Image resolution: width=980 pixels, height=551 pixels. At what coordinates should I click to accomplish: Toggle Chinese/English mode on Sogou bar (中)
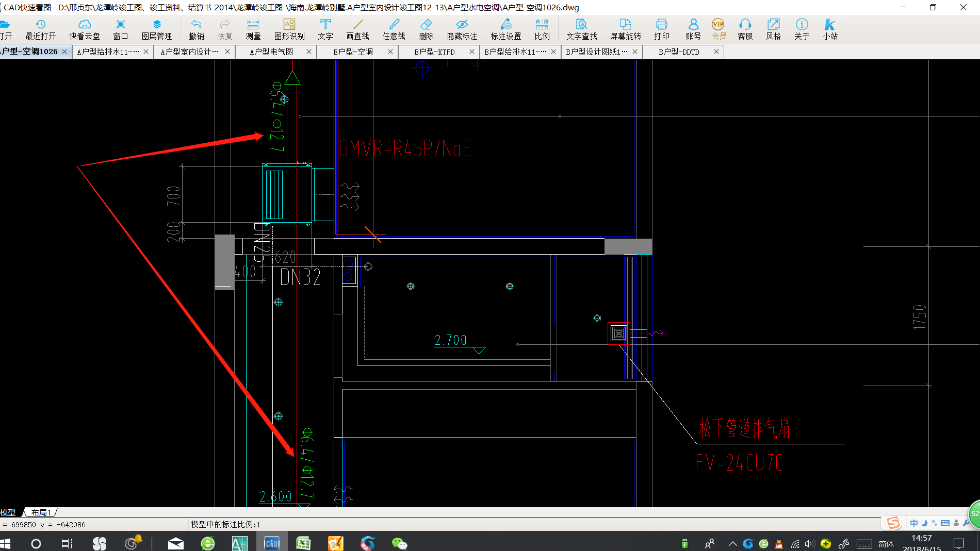click(914, 523)
